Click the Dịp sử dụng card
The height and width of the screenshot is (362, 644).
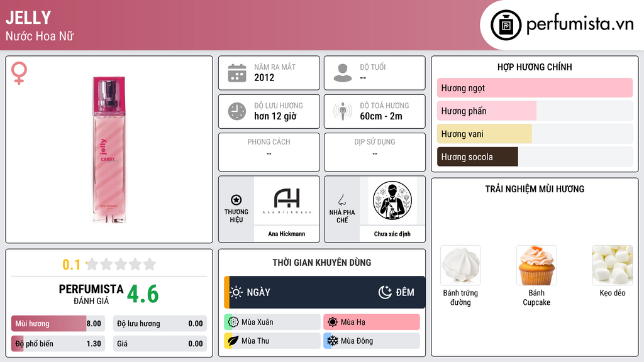(x=375, y=152)
